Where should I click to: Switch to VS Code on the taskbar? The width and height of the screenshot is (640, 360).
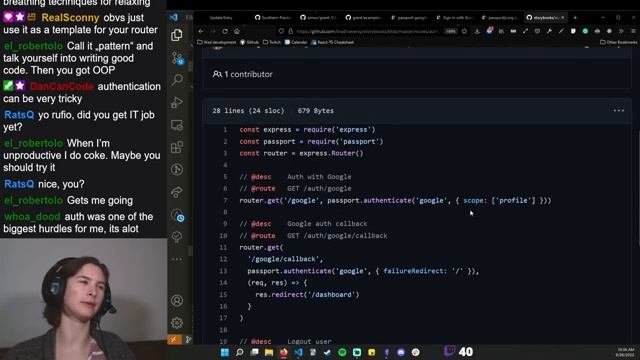click(298, 352)
